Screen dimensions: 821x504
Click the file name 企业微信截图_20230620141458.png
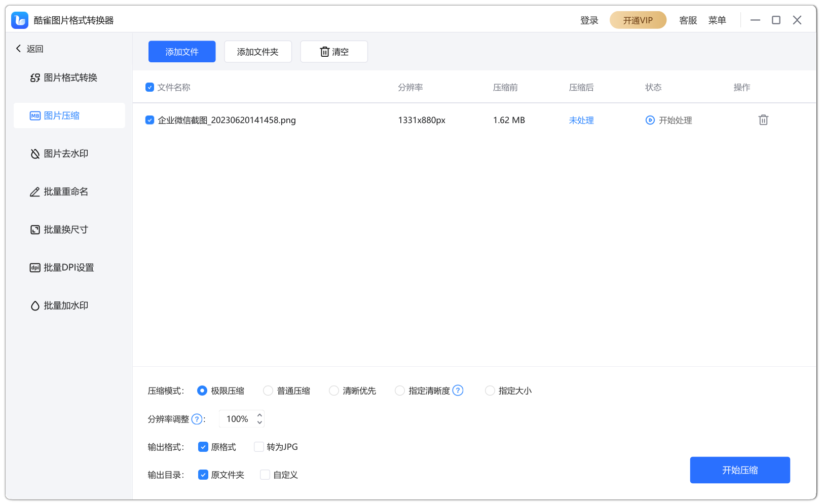coord(227,120)
